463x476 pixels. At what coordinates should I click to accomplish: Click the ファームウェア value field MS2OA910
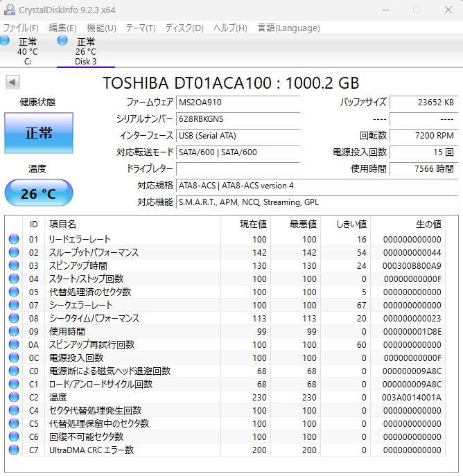coord(238,102)
